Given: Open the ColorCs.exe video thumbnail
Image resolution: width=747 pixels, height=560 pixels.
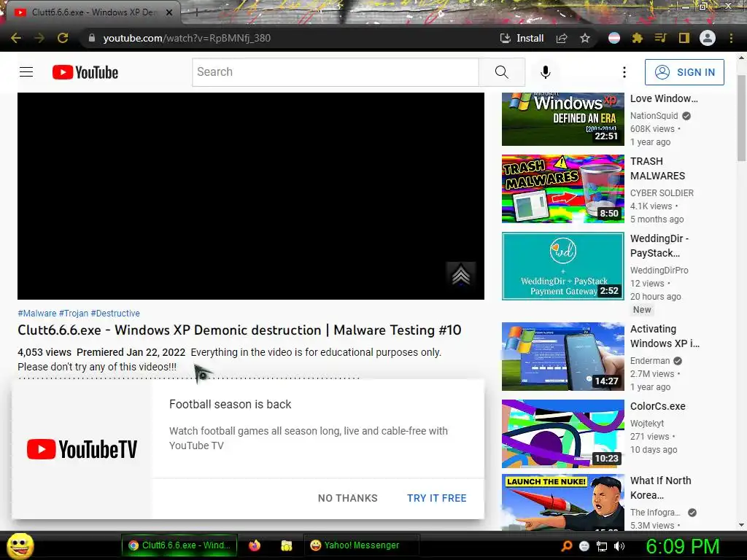Looking at the screenshot, I should (x=562, y=434).
